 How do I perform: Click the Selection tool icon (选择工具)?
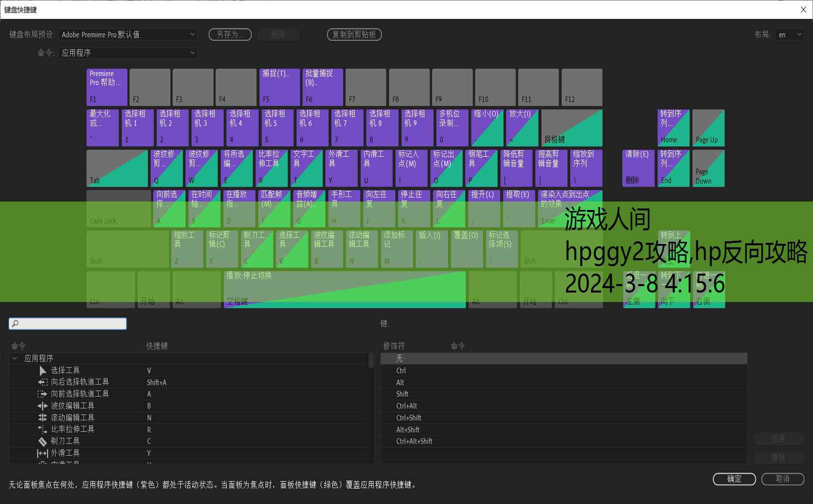[42, 370]
